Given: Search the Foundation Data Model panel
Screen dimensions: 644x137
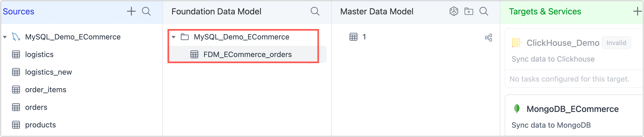Looking at the screenshot, I should pos(315,11).
